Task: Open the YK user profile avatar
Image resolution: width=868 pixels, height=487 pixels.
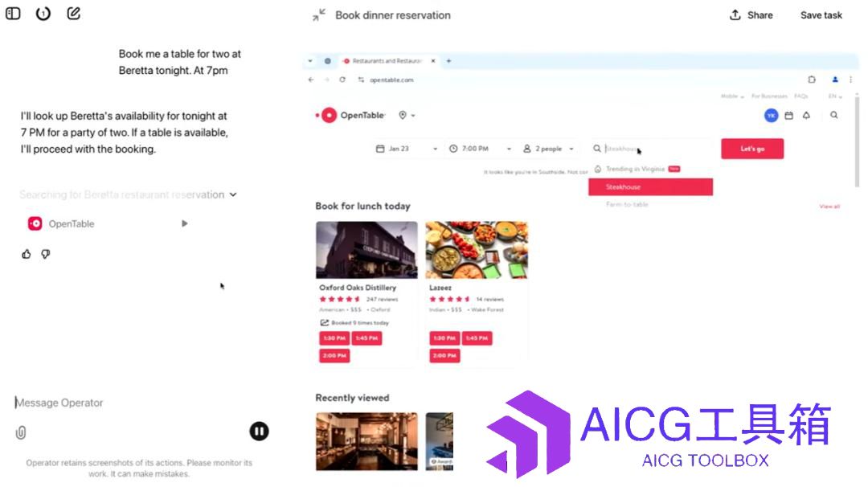Action: tap(771, 115)
